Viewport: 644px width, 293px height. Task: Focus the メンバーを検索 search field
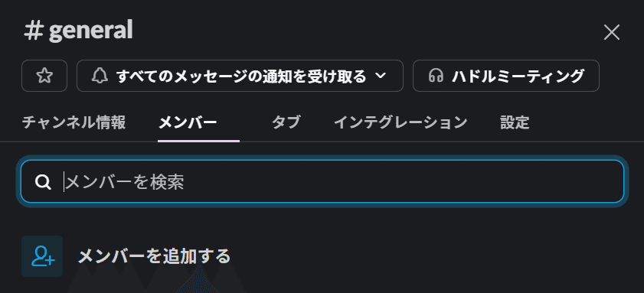tap(322, 181)
